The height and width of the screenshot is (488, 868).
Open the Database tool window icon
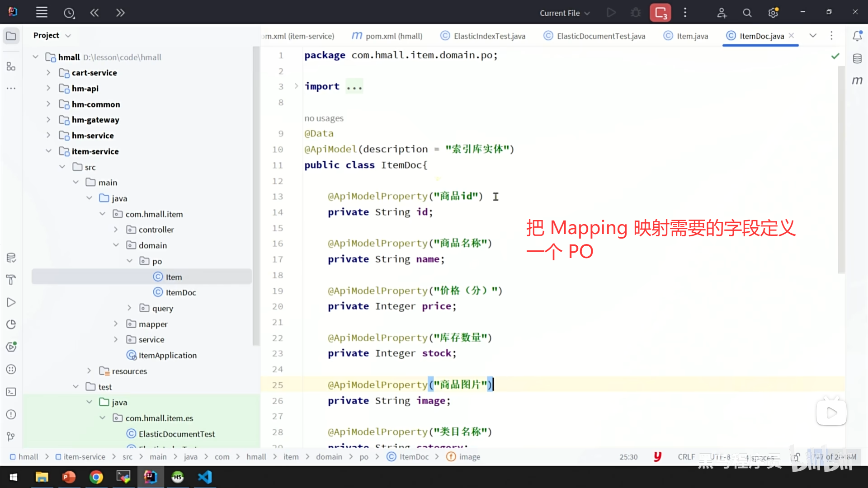pos(857,58)
